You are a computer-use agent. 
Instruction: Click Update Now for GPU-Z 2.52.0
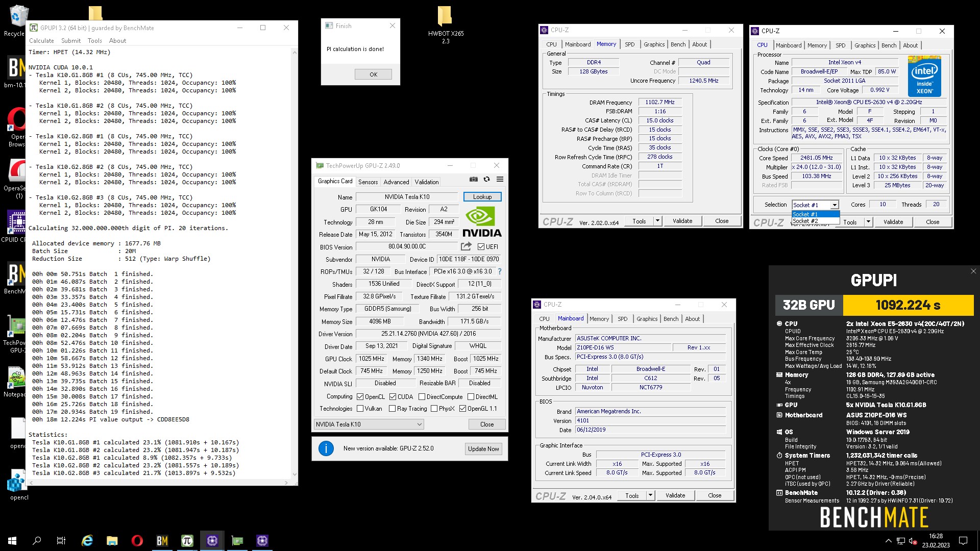[x=483, y=449]
